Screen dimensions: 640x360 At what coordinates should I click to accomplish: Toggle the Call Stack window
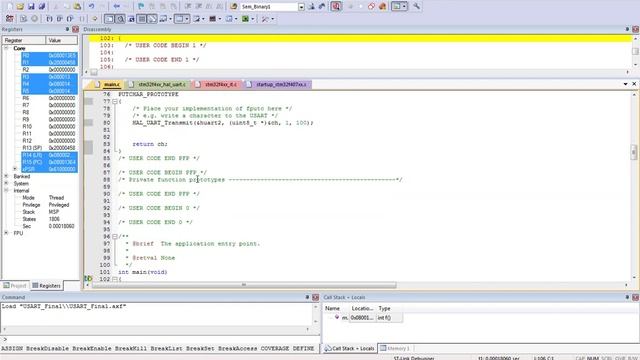point(152,19)
